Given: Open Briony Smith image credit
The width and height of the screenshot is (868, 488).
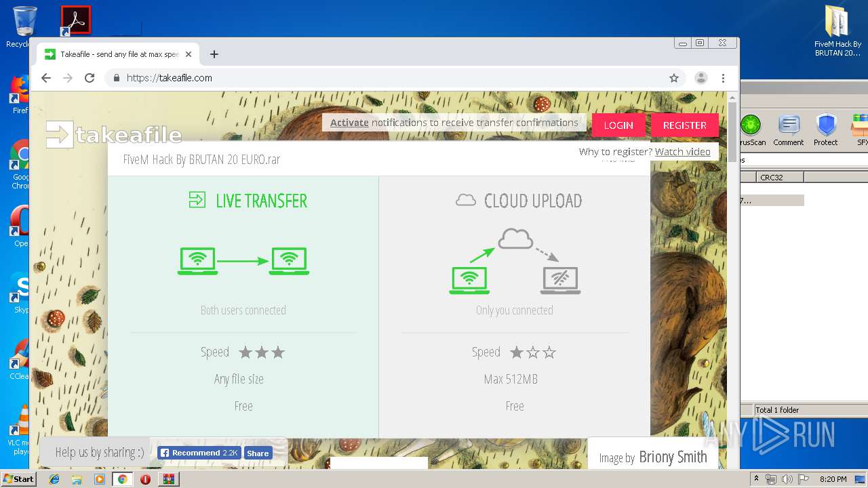Looking at the screenshot, I should (x=673, y=457).
